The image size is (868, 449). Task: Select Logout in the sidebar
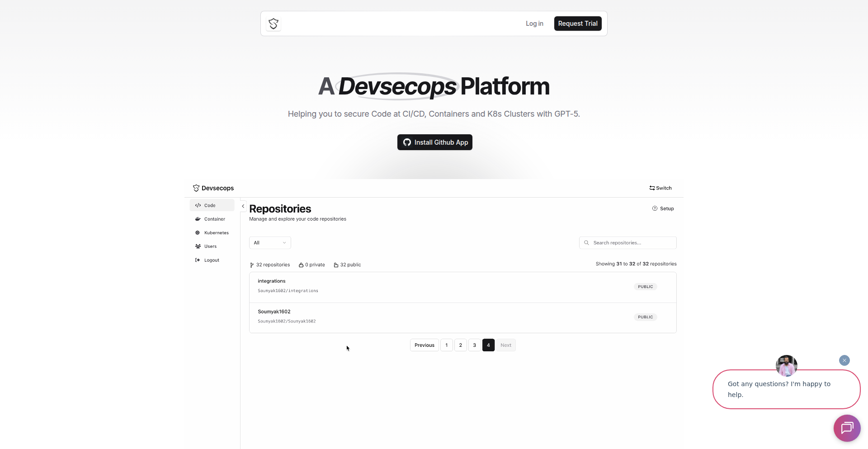pos(212,260)
